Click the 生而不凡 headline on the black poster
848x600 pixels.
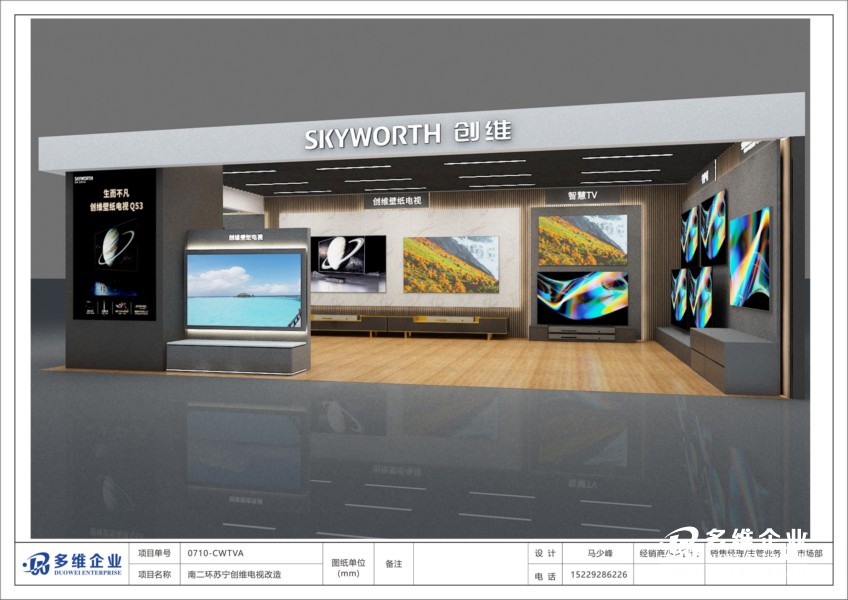(116, 193)
